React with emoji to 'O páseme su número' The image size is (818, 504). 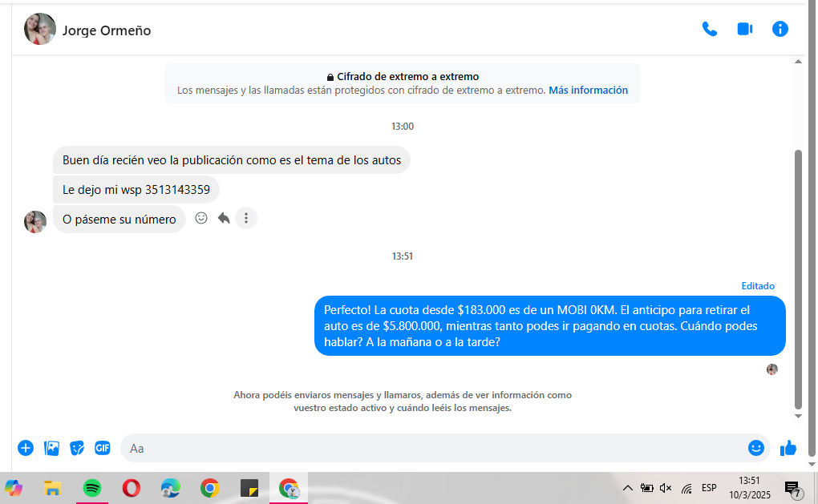coord(201,218)
